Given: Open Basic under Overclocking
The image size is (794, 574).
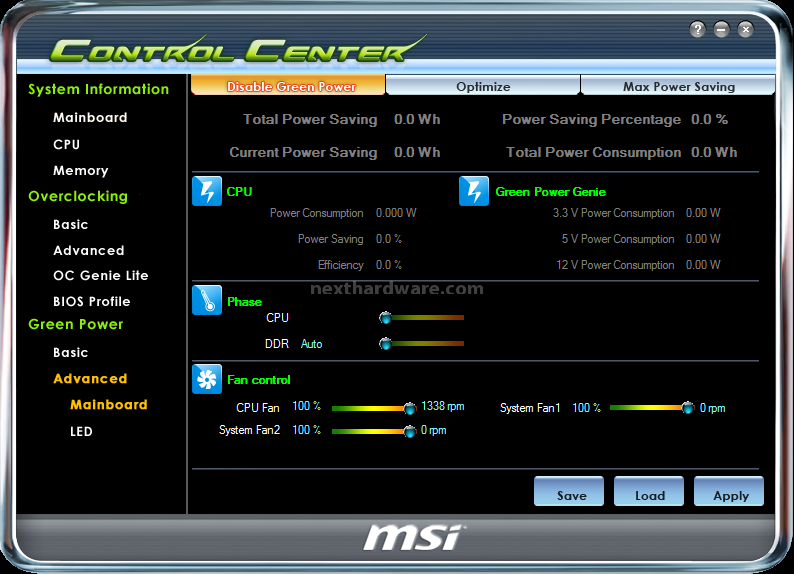Looking at the screenshot, I should (x=70, y=224).
